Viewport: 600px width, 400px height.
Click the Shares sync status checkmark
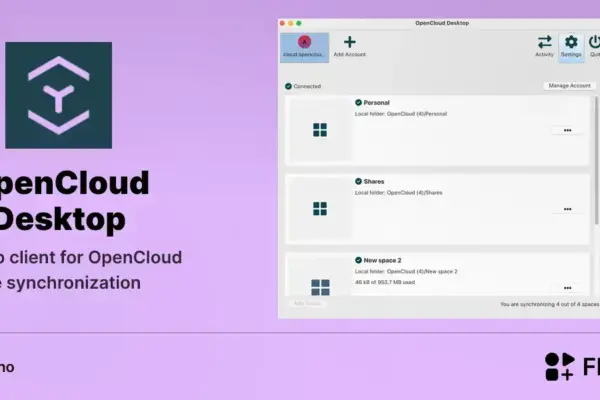point(358,181)
